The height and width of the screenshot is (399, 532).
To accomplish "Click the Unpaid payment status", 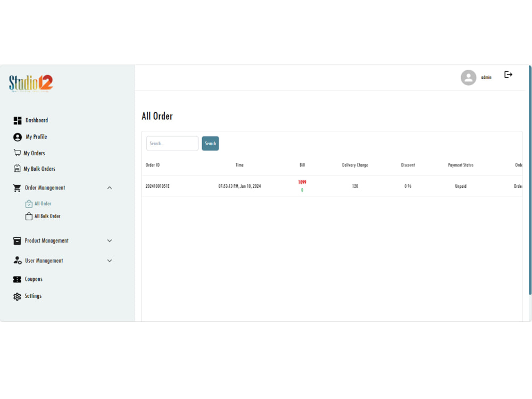I will point(461,186).
